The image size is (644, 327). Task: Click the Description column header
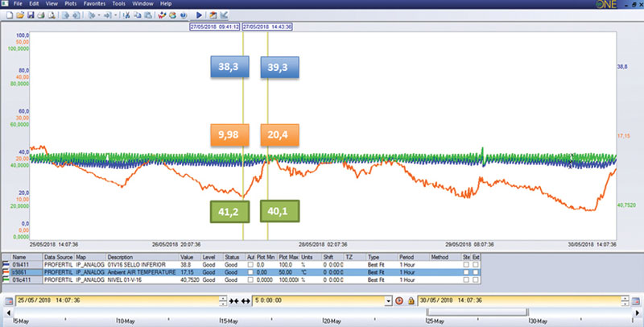tap(142, 257)
